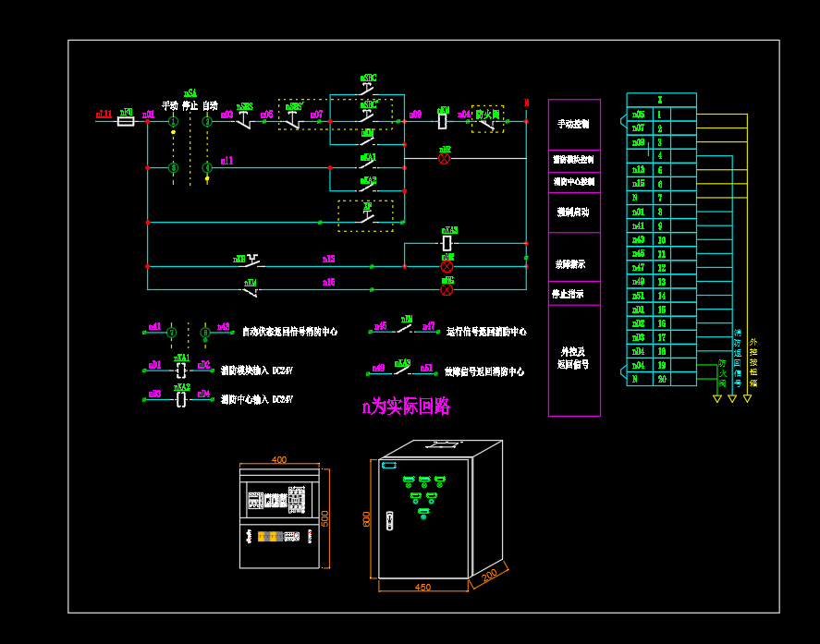Click the 600 cabinet height dimension

[x=366, y=519]
